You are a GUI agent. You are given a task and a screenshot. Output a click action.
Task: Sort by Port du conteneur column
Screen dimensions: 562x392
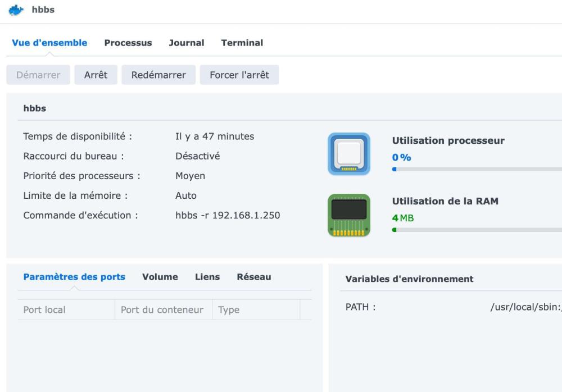162,309
